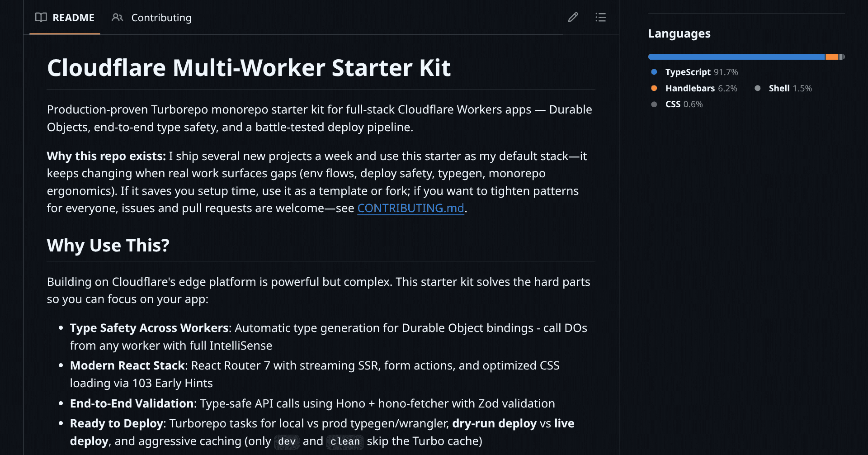Switch to the Contributing tab
This screenshot has height=455, width=868.
[x=151, y=18]
